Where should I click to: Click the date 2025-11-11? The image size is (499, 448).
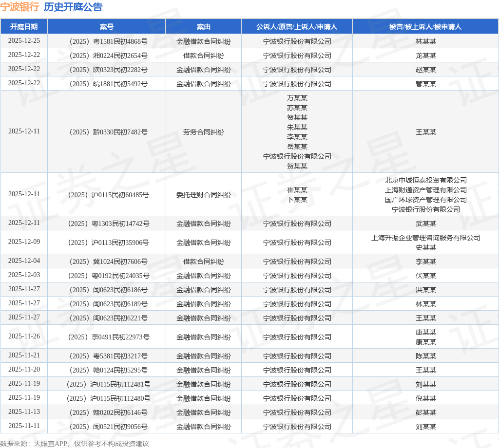pyautogui.click(x=24, y=426)
